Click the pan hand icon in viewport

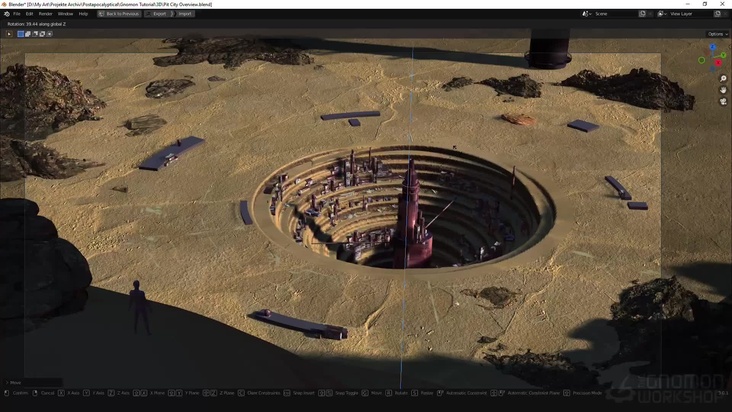(723, 90)
